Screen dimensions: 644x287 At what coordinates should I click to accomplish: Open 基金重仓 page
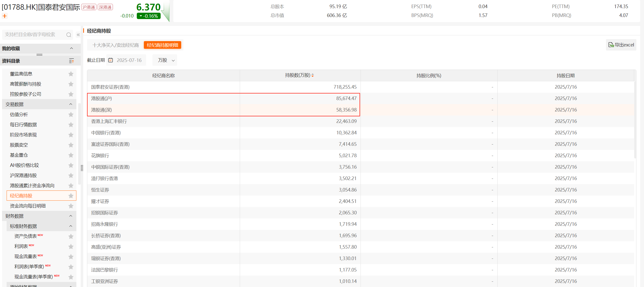pyautogui.click(x=19, y=155)
